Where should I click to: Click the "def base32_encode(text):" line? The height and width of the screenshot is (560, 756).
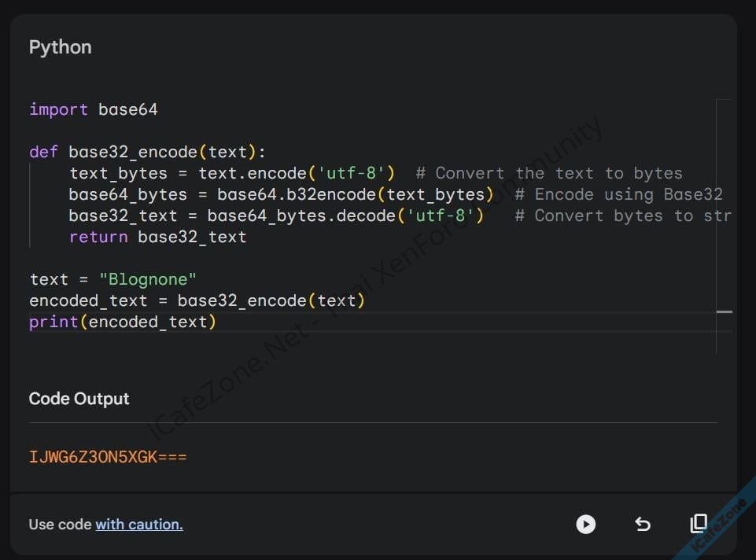coord(148,152)
